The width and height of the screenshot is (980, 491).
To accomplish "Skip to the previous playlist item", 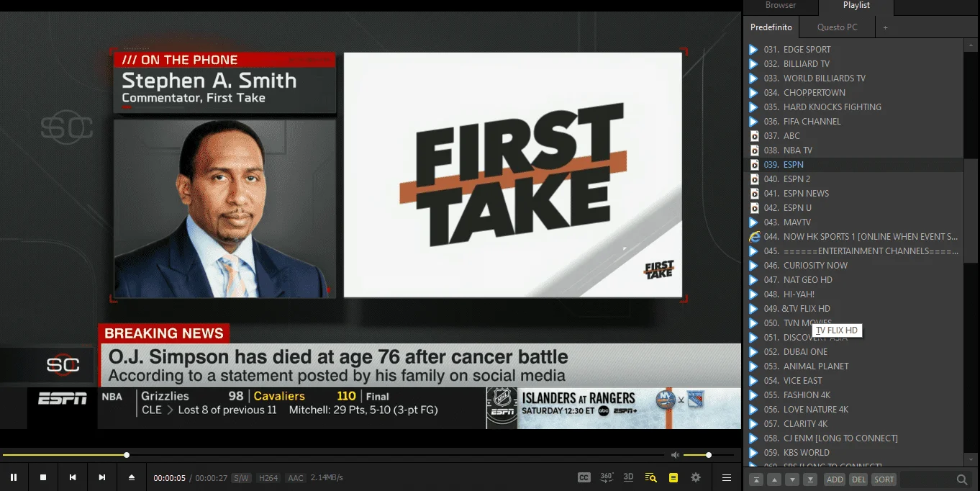I will [73, 477].
